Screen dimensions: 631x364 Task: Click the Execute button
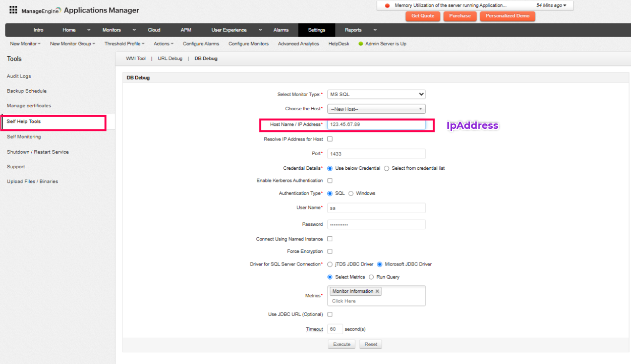342,344
